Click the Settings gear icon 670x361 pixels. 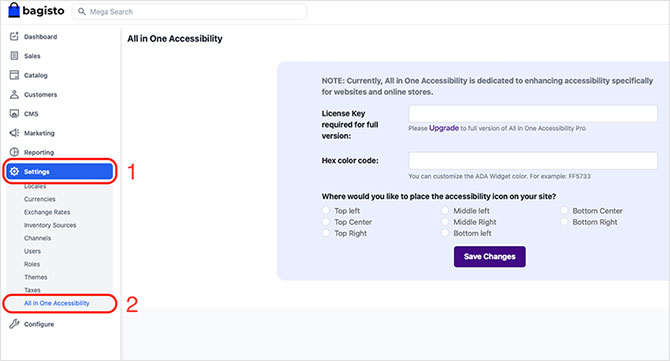point(14,171)
